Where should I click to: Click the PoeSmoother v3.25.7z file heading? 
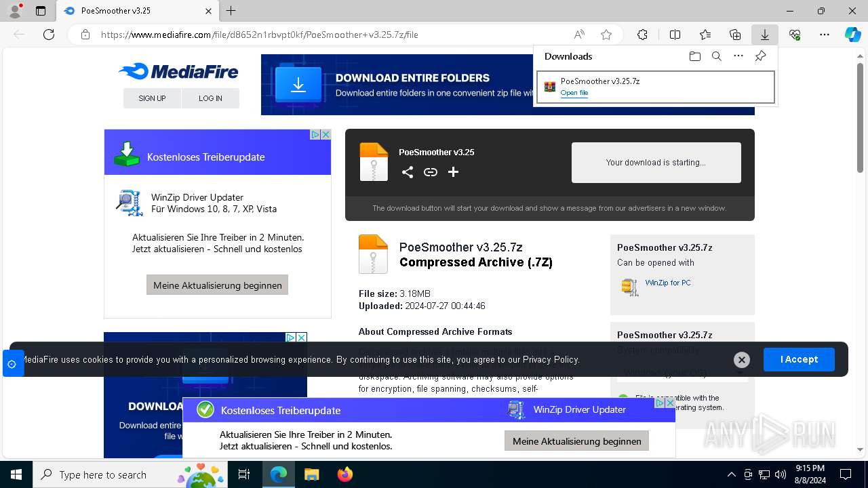pyautogui.click(x=461, y=247)
